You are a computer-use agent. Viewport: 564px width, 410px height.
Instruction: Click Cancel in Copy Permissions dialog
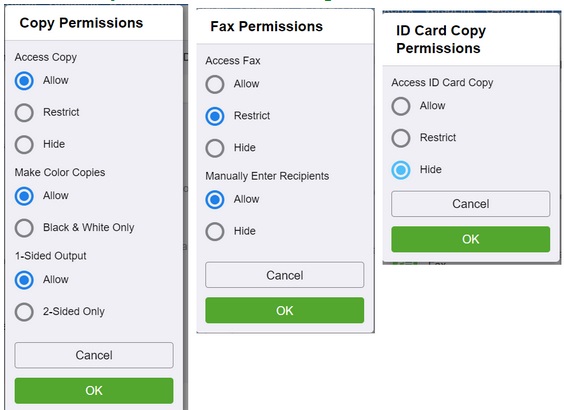pos(94,355)
